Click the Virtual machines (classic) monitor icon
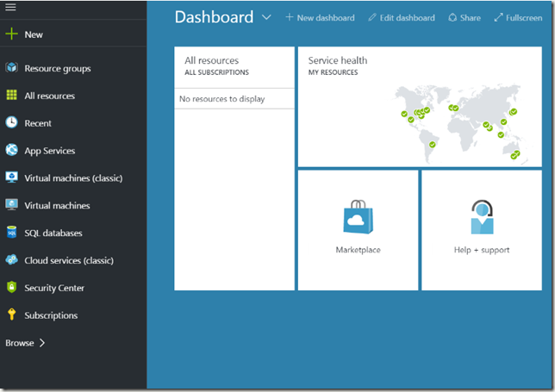 (11, 177)
